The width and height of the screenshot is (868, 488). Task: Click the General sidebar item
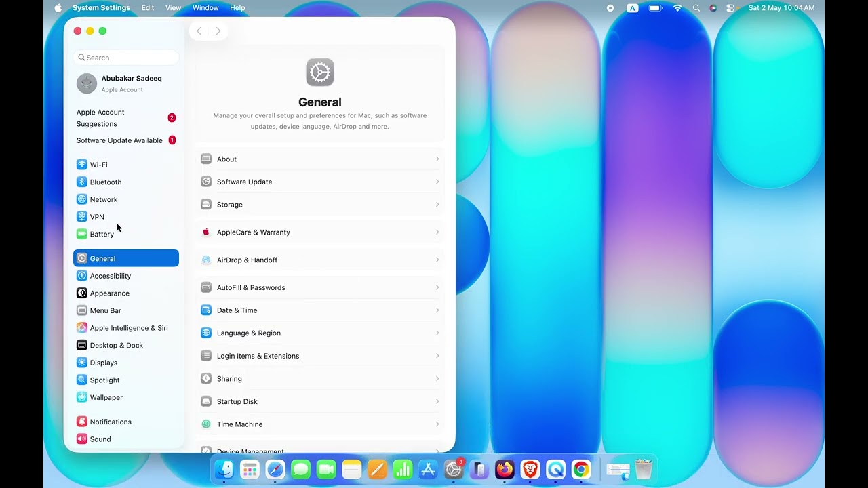[126, 258]
